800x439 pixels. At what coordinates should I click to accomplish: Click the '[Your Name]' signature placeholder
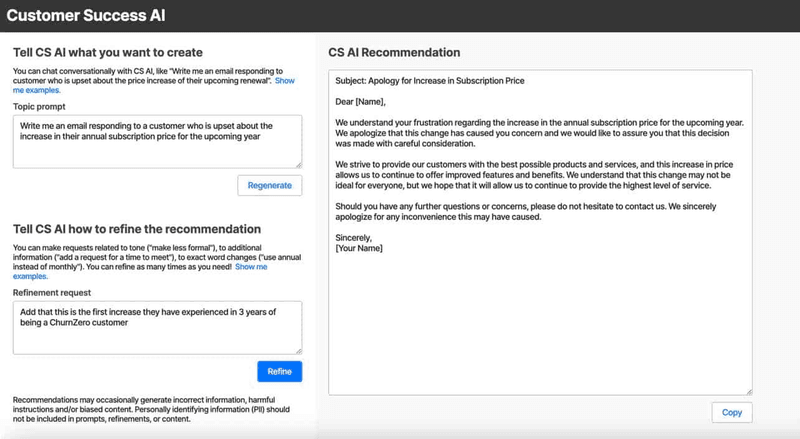click(358, 248)
